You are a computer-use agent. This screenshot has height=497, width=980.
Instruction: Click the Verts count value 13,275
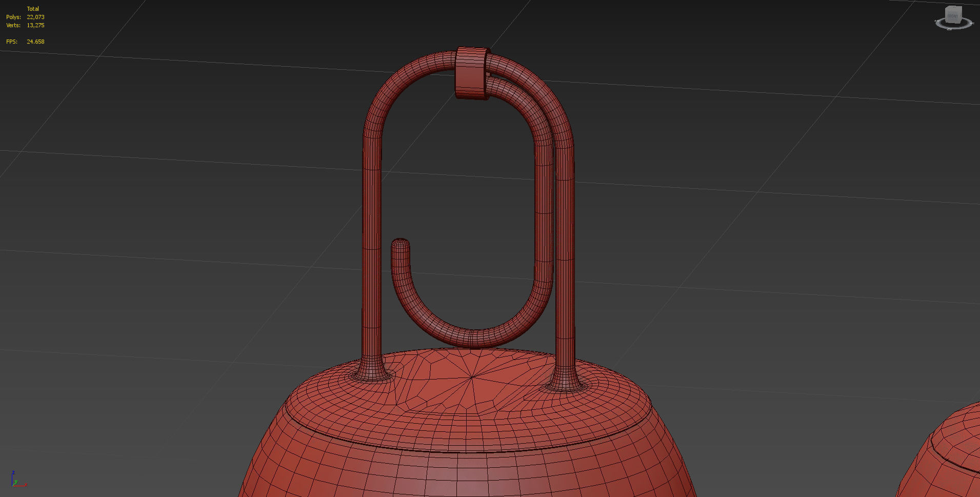(x=35, y=25)
